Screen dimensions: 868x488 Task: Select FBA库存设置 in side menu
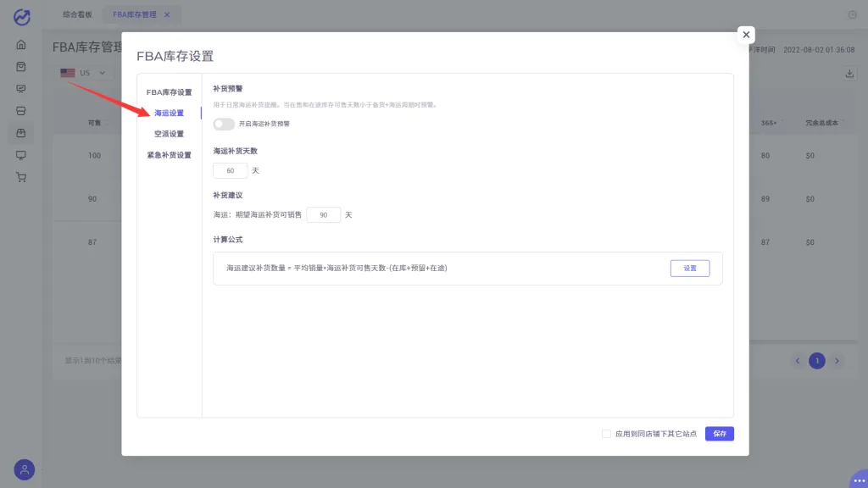click(x=169, y=92)
